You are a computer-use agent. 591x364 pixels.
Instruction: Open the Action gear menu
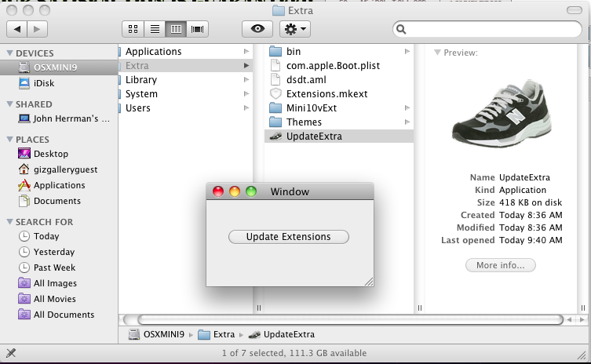295,29
